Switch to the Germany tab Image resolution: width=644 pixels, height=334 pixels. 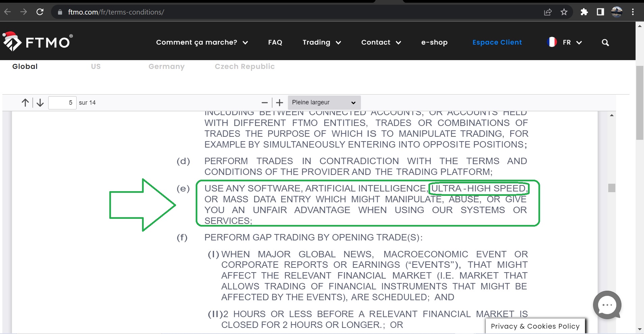point(166,67)
